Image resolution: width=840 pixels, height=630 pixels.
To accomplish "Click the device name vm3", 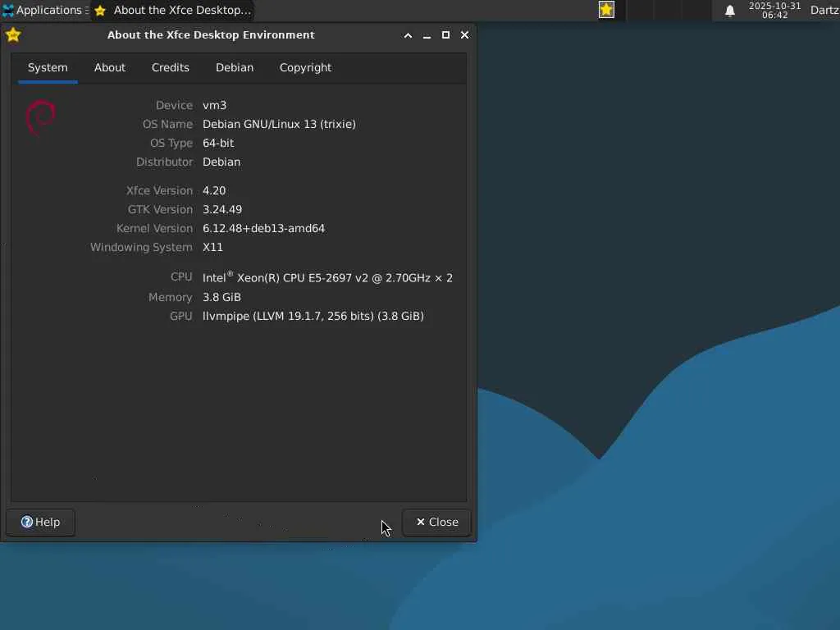I will click(214, 106).
